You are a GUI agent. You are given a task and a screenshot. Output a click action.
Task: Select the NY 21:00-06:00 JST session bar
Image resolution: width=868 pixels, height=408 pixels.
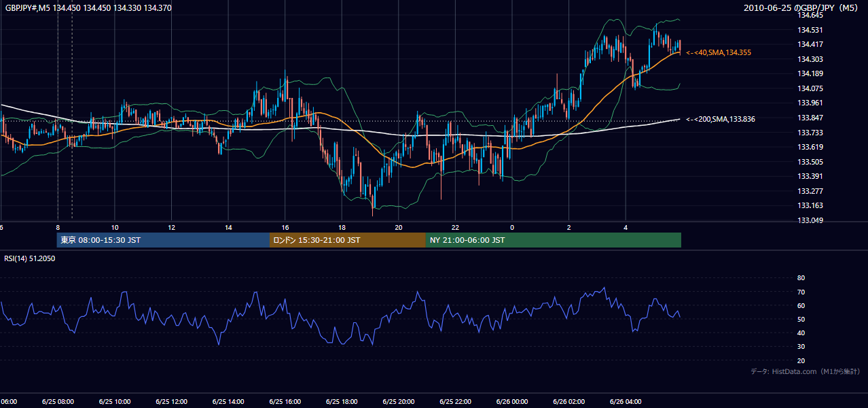(x=554, y=240)
